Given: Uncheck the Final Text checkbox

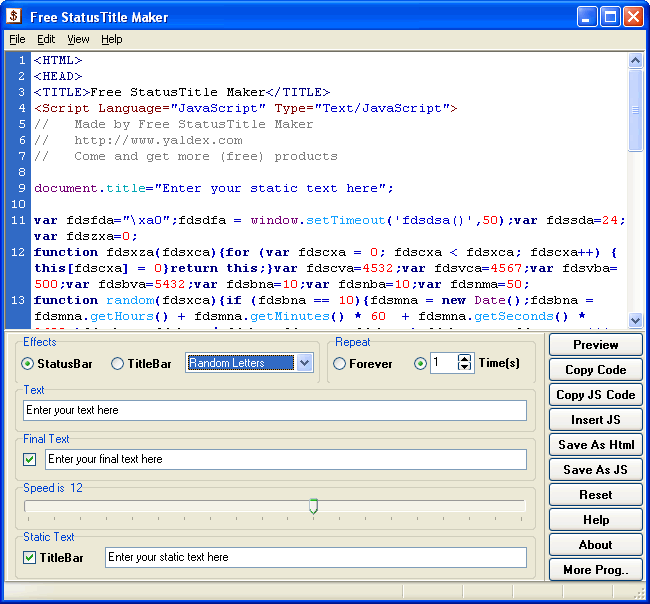Looking at the screenshot, I should (x=29, y=459).
